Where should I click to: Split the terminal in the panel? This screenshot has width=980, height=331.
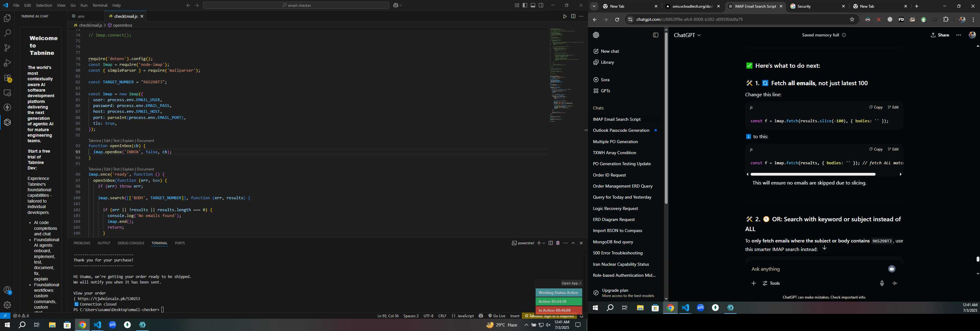click(x=551, y=243)
